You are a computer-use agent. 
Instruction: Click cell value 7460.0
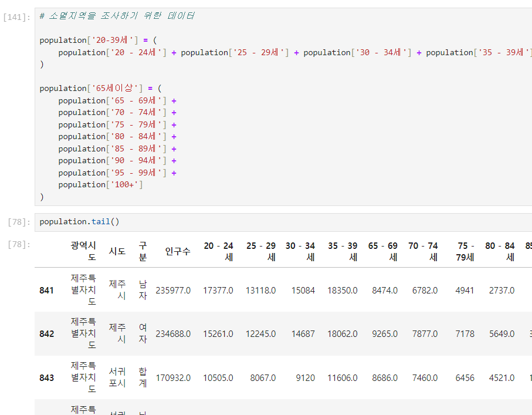point(425,377)
